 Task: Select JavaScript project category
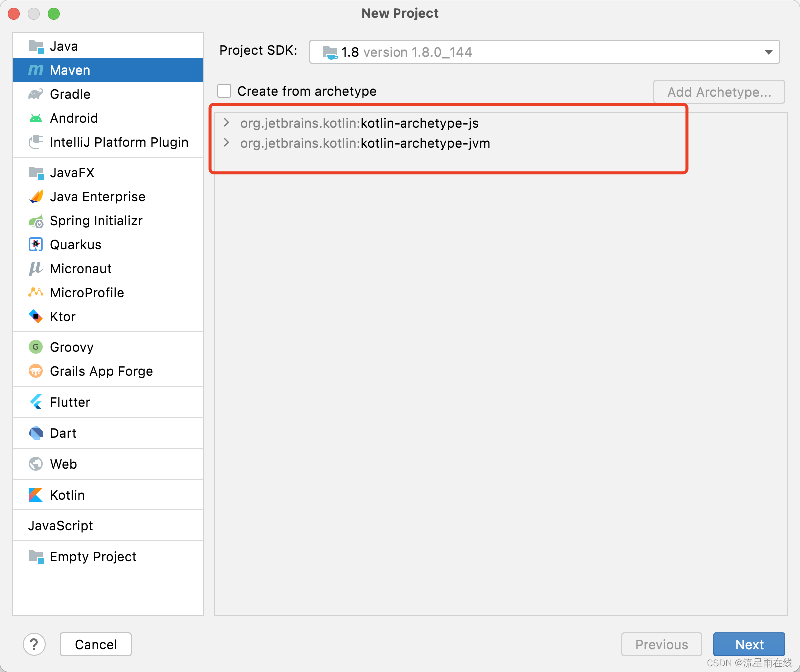click(108, 526)
